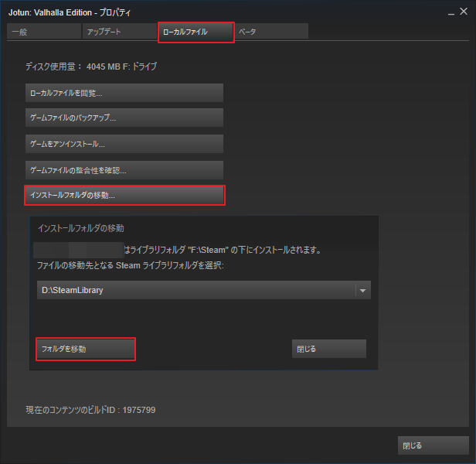Screen dimensions: 476x464
Task: Click the build ID 1975799 text
Action: point(91,409)
